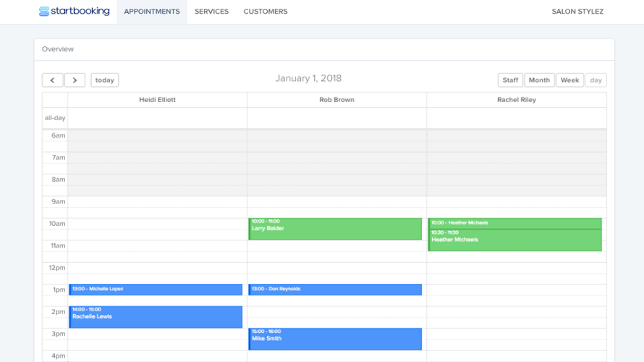Screen dimensions: 644x362
Task: Open Mike Smith's 15:00 appointment
Action: click(x=335, y=339)
